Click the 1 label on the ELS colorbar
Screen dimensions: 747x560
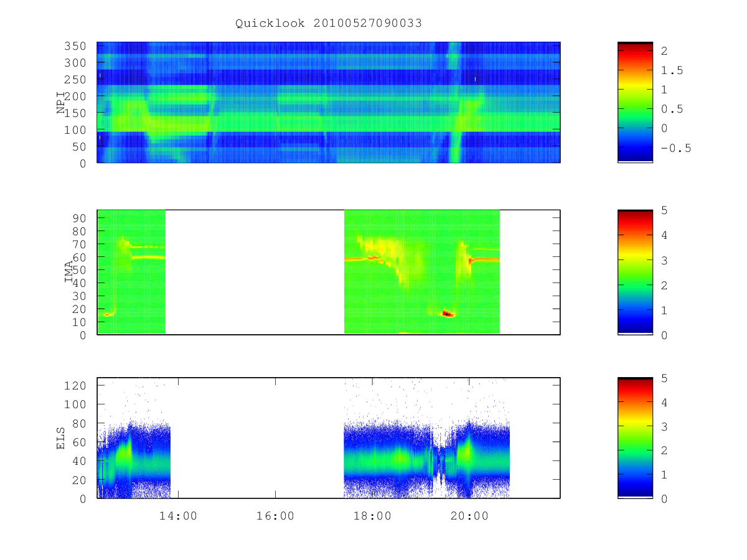(x=665, y=475)
